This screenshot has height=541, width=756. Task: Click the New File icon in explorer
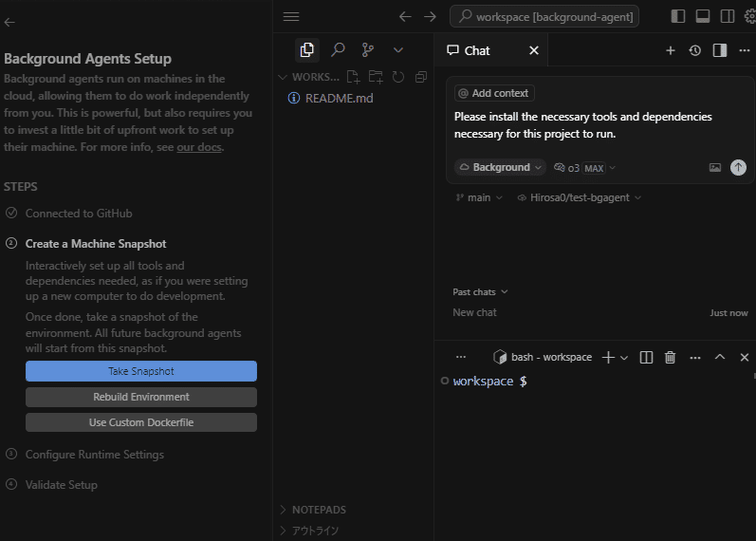coord(353,77)
